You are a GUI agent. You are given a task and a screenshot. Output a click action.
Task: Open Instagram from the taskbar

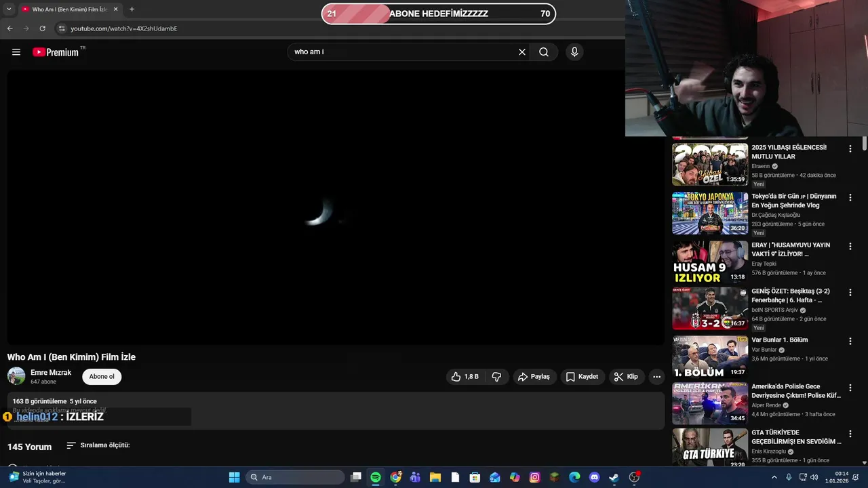[534, 477]
